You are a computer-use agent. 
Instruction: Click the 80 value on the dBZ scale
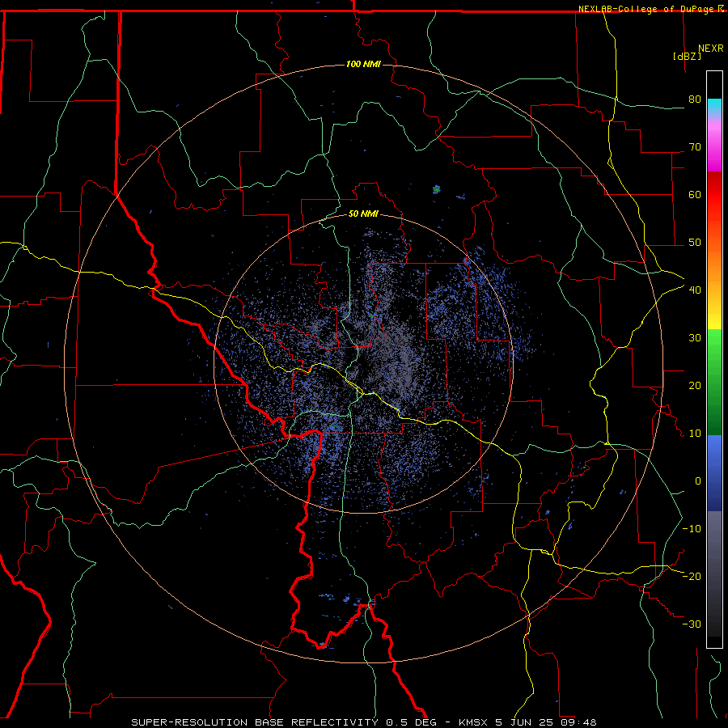tap(695, 99)
